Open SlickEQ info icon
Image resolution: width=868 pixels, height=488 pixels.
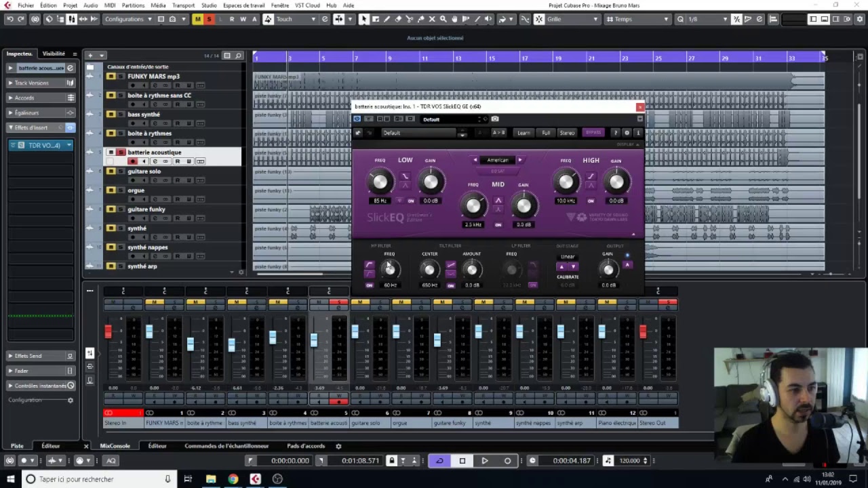(x=637, y=133)
